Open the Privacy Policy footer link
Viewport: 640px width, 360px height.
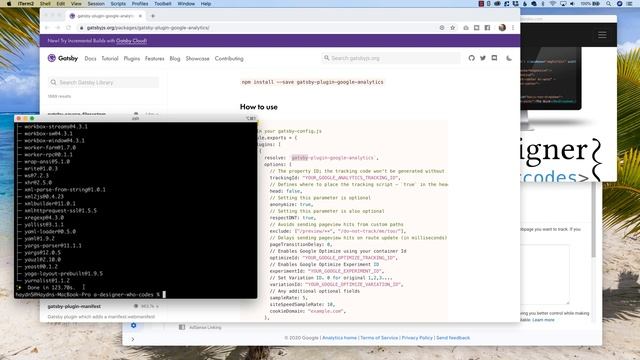[417, 338]
